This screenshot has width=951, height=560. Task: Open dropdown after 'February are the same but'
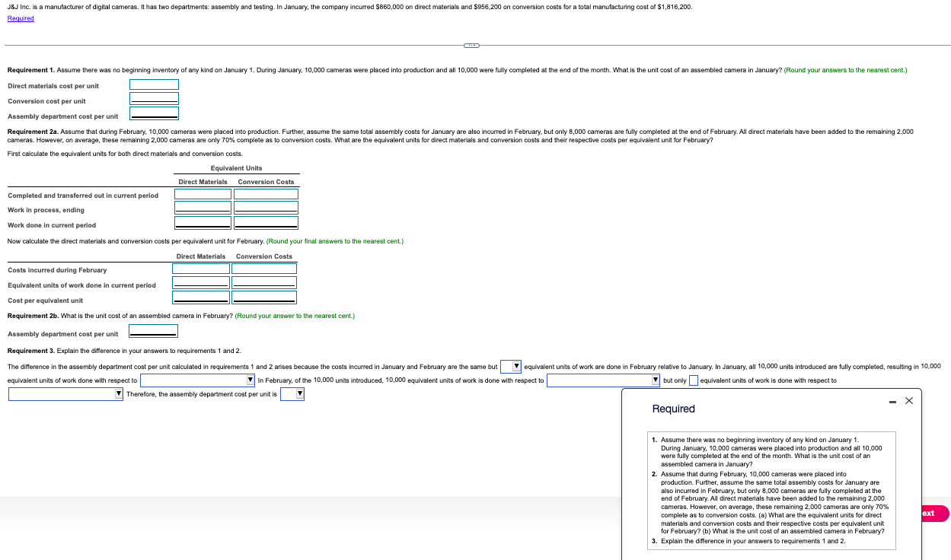(x=511, y=367)
